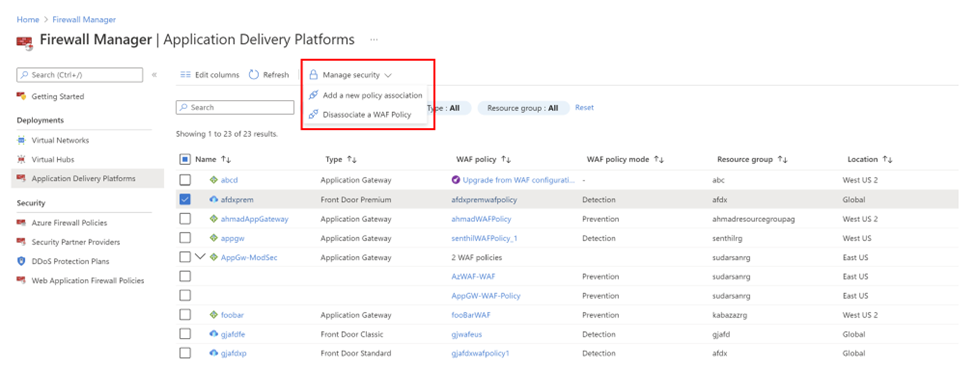Open the AppGW-WAF-Policy link
This screenshot has width=975, height=369.
coord(486,296)
